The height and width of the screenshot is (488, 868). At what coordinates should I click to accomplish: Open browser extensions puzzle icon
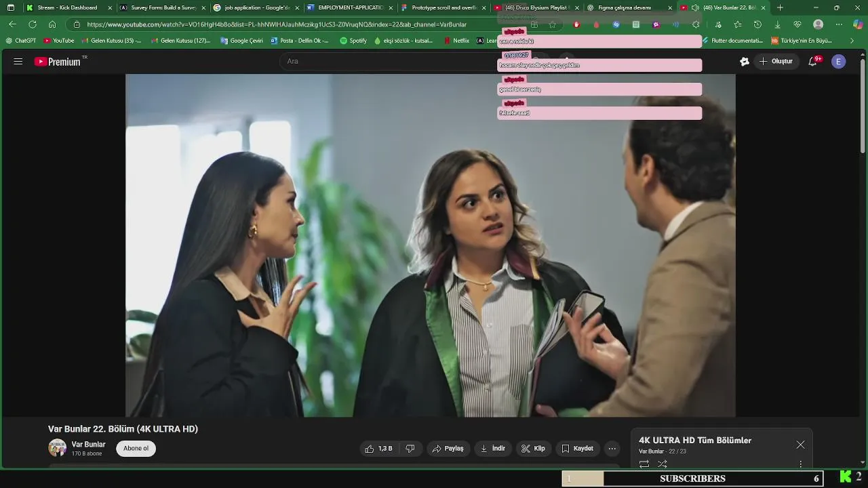[x=696, y=24]
